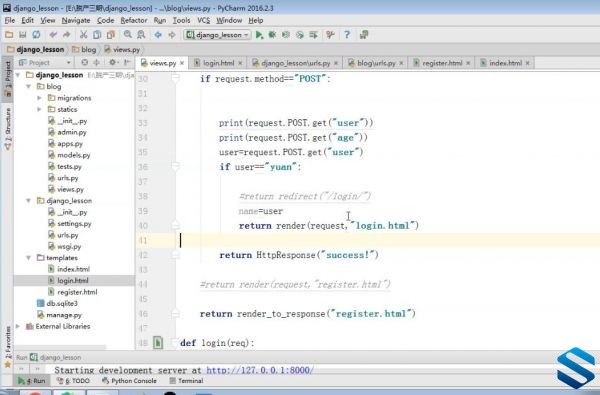Toggle code fold marker on line 30
Viewport: 600px width, 395px height.
[175, 78]
